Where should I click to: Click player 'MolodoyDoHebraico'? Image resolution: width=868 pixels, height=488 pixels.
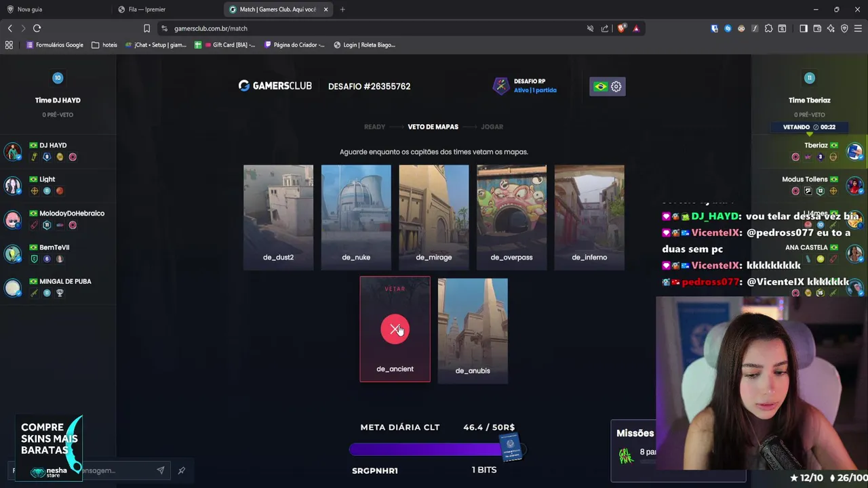[72, 213]
